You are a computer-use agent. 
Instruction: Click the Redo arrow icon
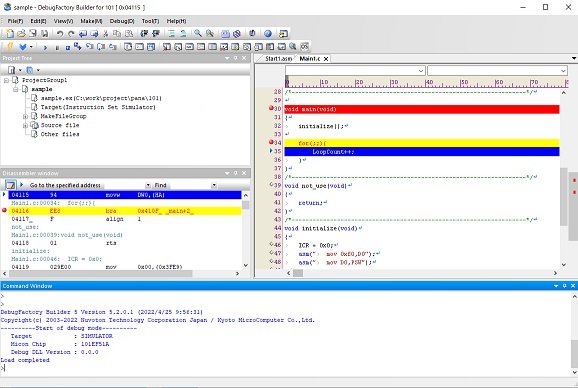pos(71,34)
